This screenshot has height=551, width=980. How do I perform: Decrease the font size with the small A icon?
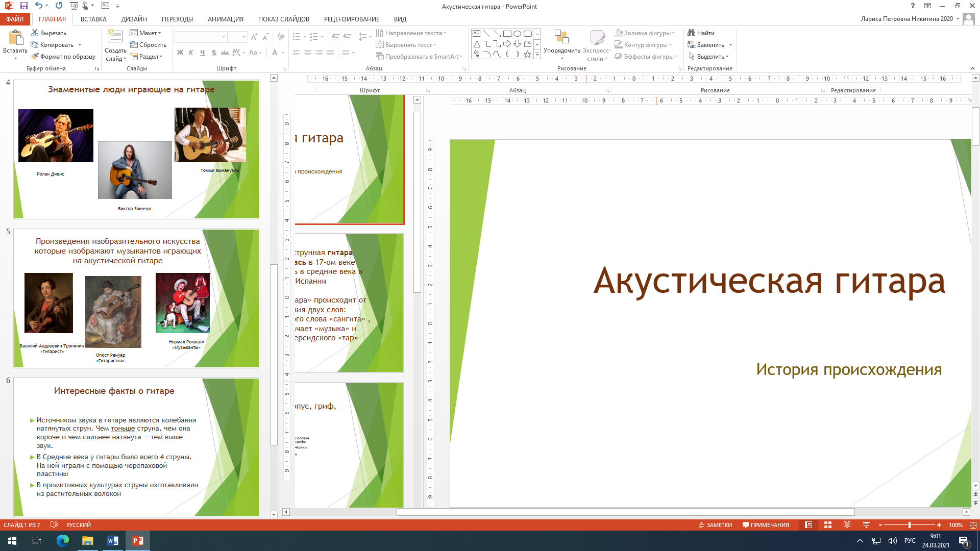[265, 37]
